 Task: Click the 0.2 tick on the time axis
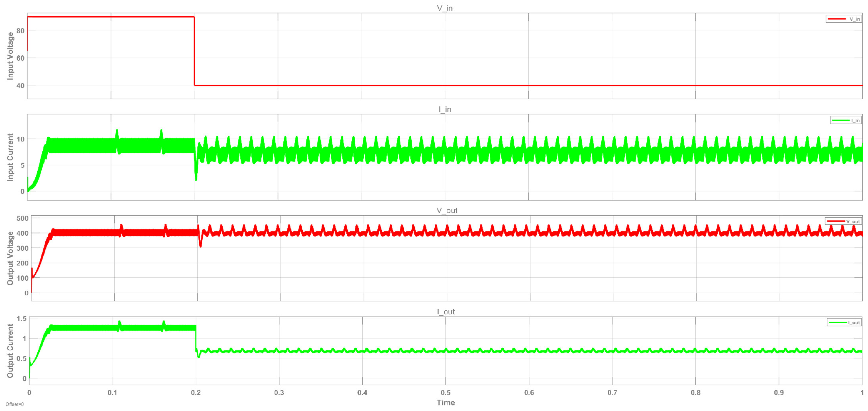pos(196,393)
